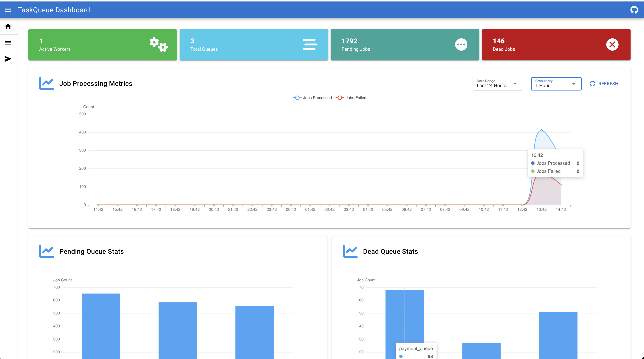Select the Pending Queue Stats panel header

point(92,251)
